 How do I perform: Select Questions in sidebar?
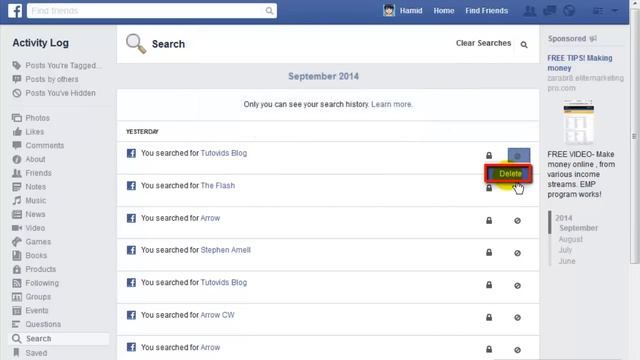point(36,324)
